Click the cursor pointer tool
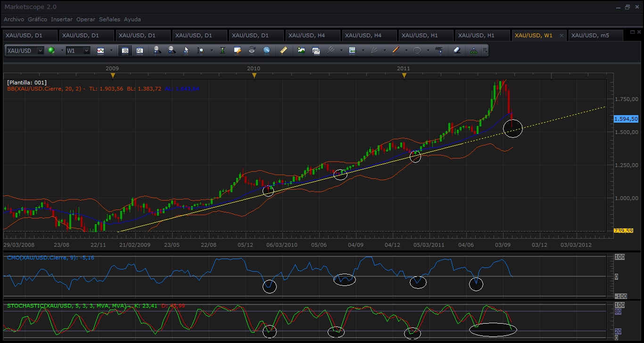Viewport: 644px width, 343px height. pyautogui.click(x=186, y=50)
